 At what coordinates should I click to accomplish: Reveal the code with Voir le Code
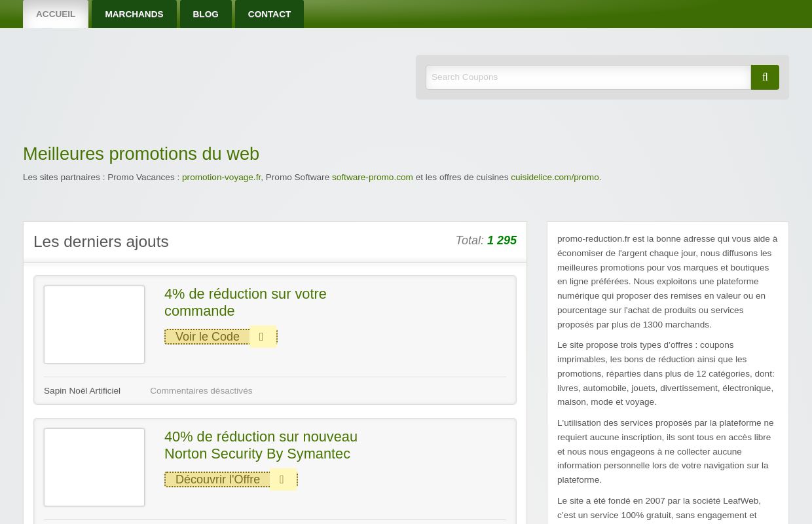point(207,336)
